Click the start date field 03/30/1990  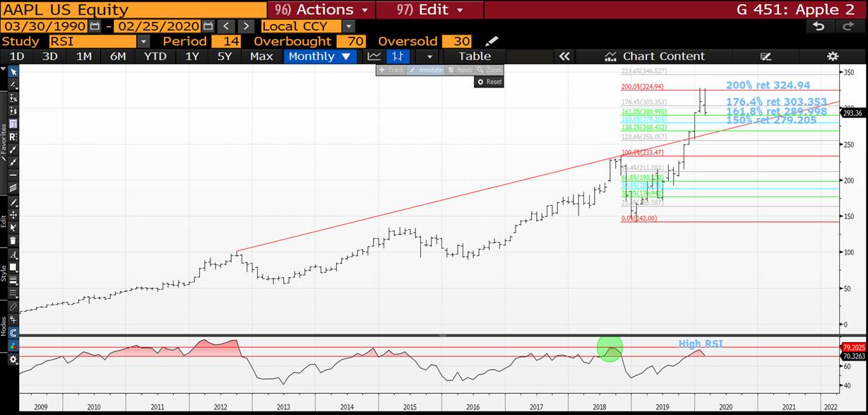(44, 26)
